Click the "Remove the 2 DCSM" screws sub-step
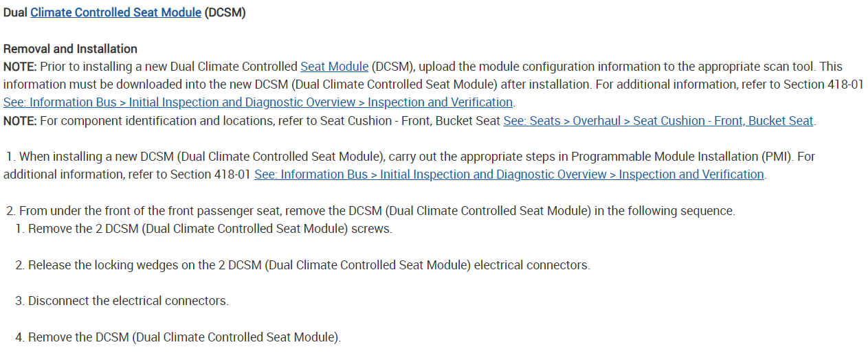Image resolution: width=868 pixels, height=360 pixels. (x=210, y=229)
